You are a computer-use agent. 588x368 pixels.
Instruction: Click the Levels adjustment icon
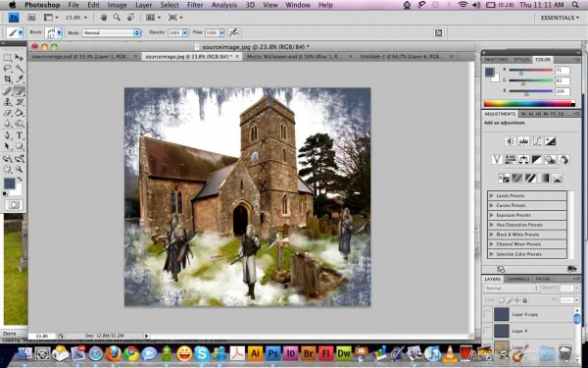point(523,141)
